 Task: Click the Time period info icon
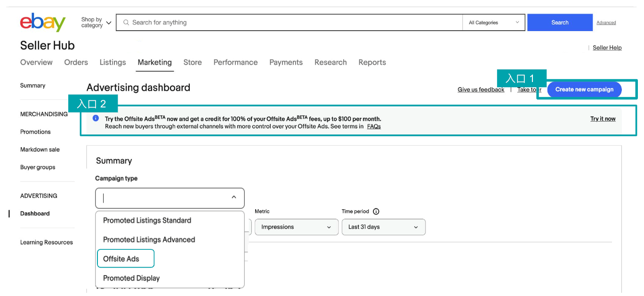pyautogui.click(x=376, y=212)
